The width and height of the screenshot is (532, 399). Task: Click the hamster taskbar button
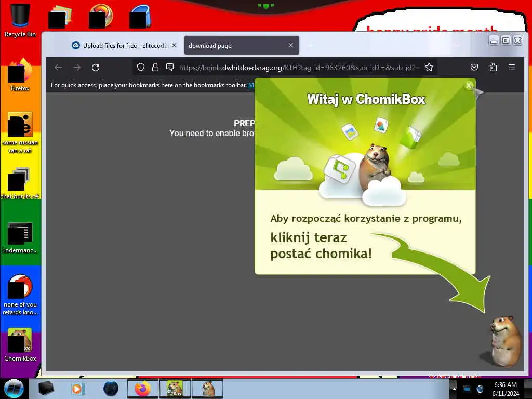pos(207,389)
